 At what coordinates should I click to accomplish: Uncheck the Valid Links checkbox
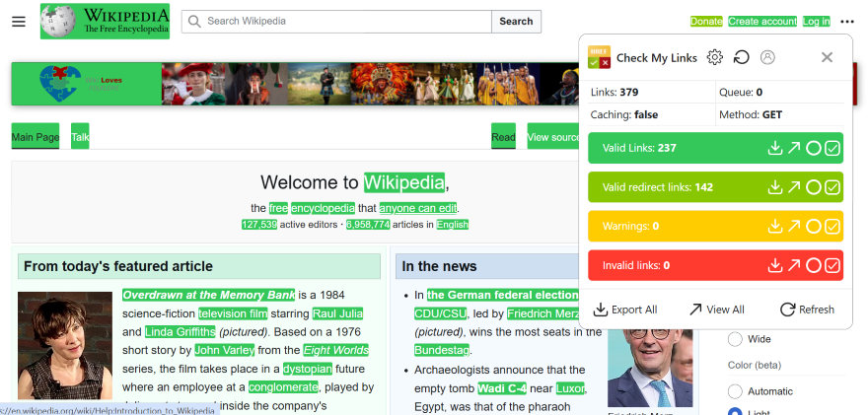point(832,148)
